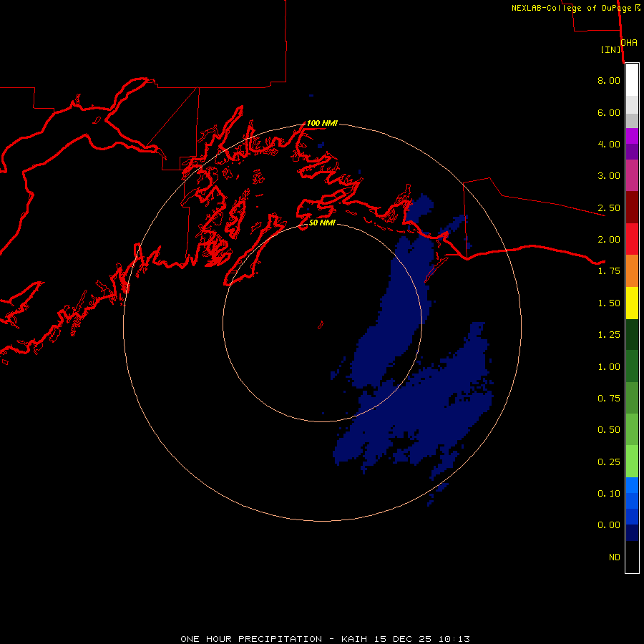Pick the black ND swatch in the scale
The height and width of the screenshot is (644, 644).
point(632,557)
